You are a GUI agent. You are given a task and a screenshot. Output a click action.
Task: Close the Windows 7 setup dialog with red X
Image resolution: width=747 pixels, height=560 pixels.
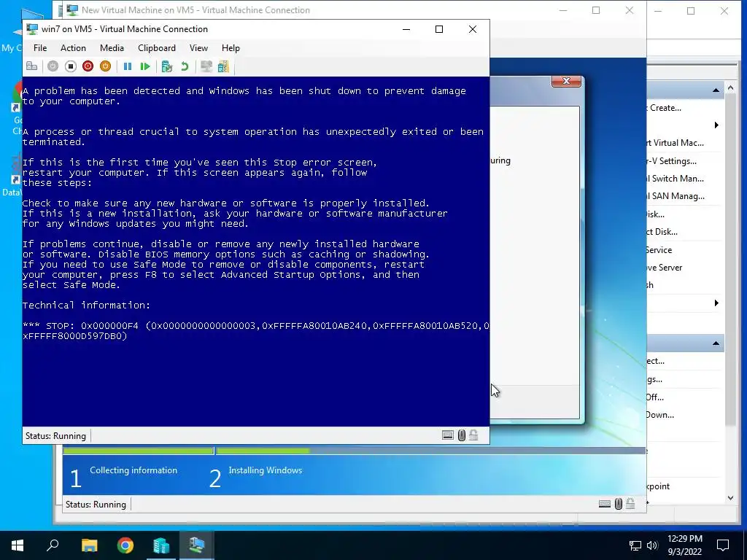(566, 81)
